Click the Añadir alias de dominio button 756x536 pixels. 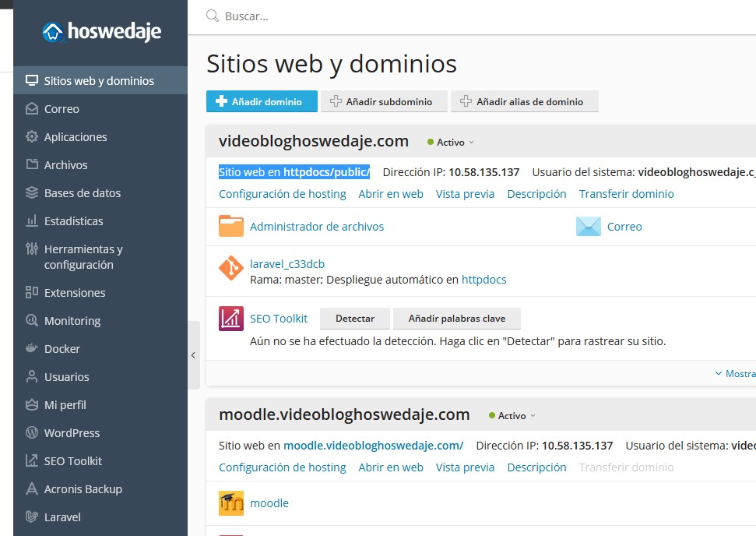(525, 101)
